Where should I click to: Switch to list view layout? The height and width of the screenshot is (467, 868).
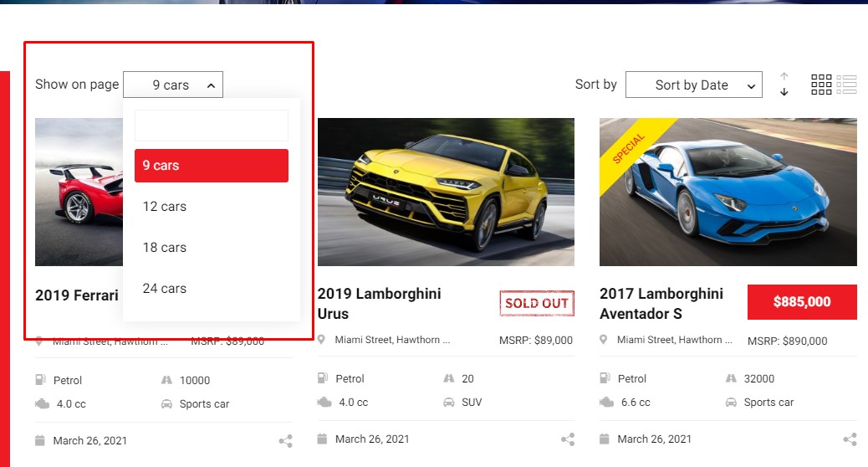point(846,85)
